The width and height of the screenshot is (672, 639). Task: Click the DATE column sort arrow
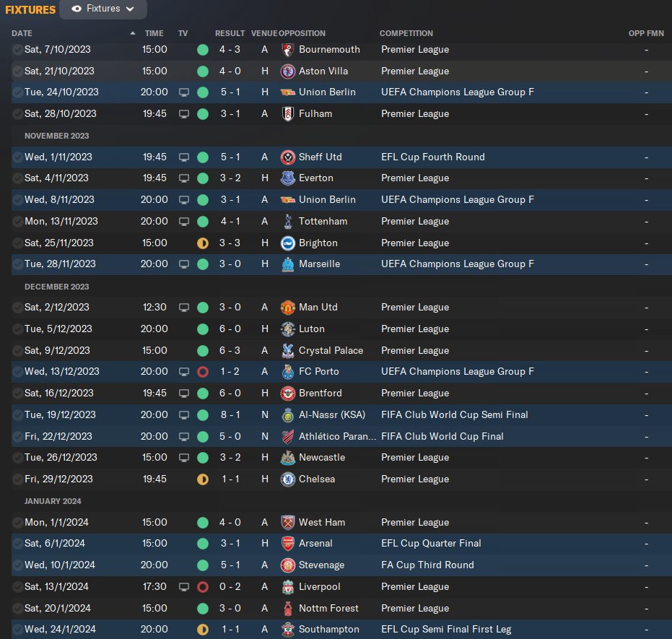click(x=132, y=33)
